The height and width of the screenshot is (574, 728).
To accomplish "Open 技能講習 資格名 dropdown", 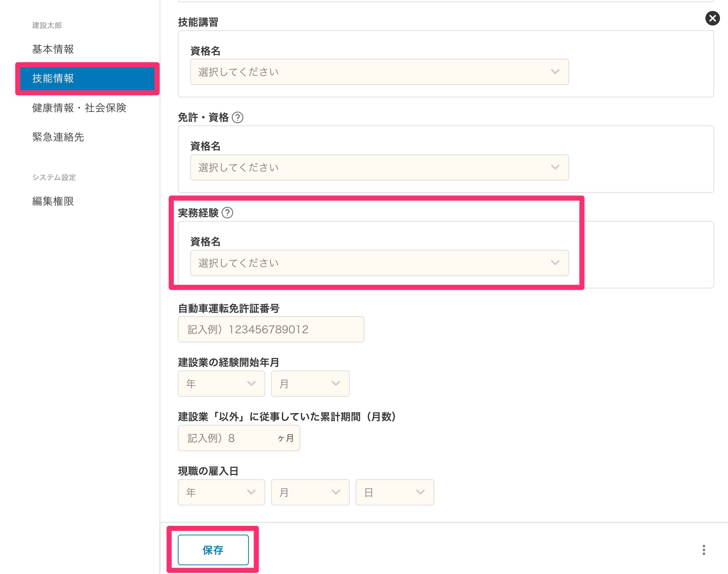I will (x=379, y=72).
